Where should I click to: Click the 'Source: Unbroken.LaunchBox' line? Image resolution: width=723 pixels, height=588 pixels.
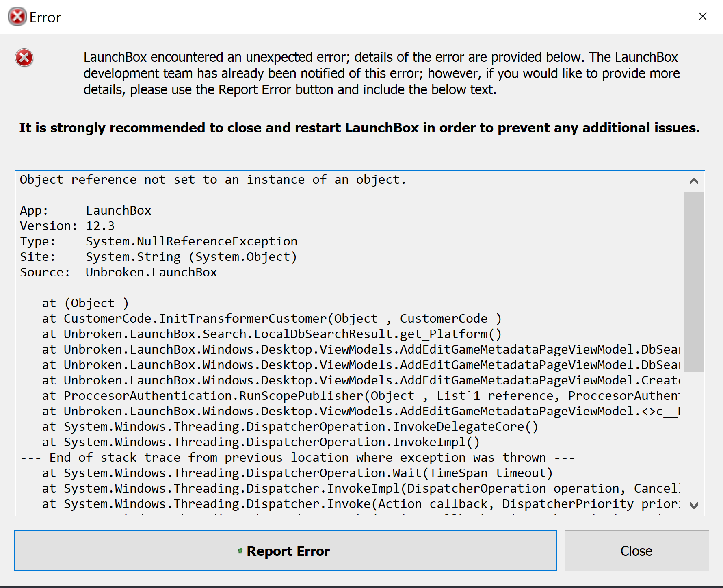pyautogui.click(x=119, y=272)
